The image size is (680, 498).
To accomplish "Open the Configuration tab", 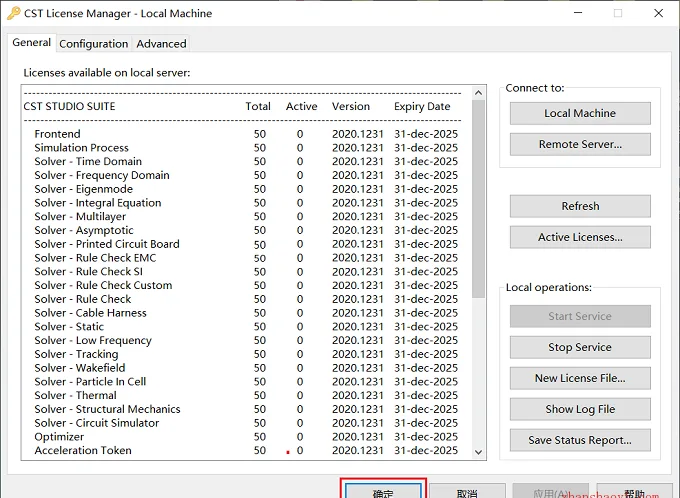I will 94,44.
